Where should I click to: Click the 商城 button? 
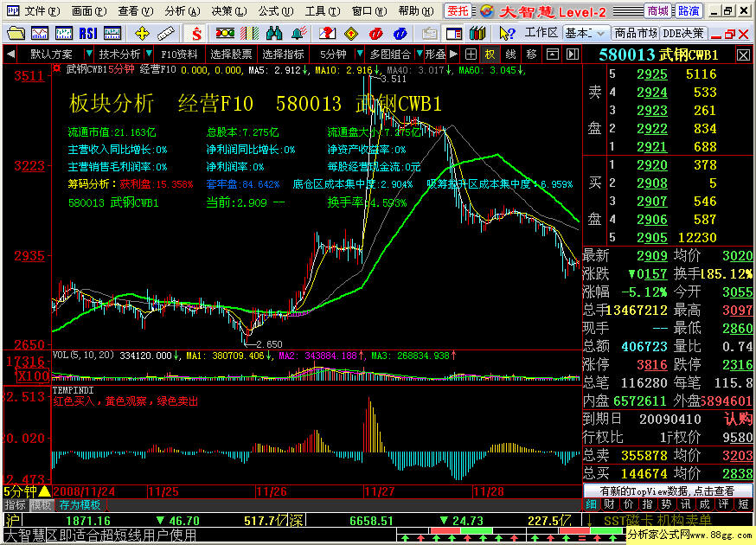pos(658,10)
